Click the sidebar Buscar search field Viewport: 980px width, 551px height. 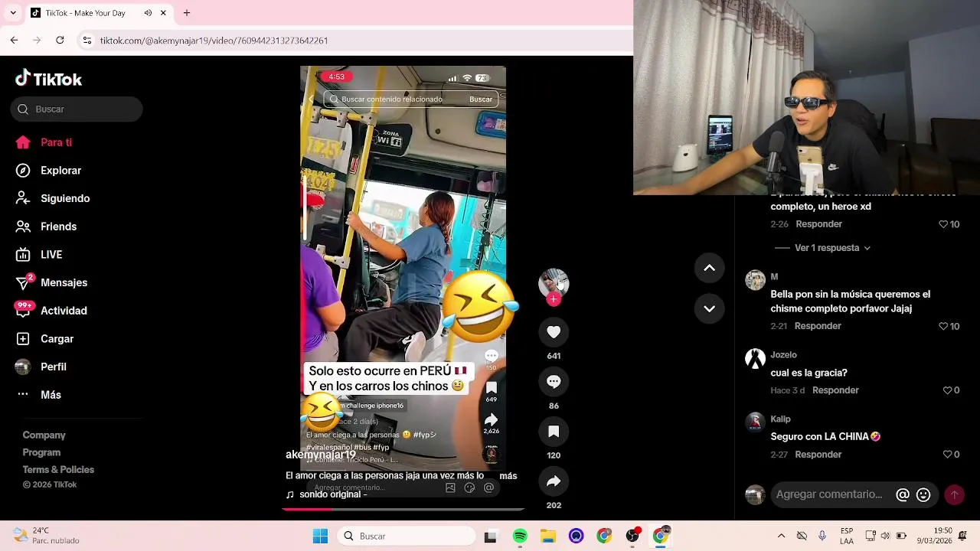77,109
